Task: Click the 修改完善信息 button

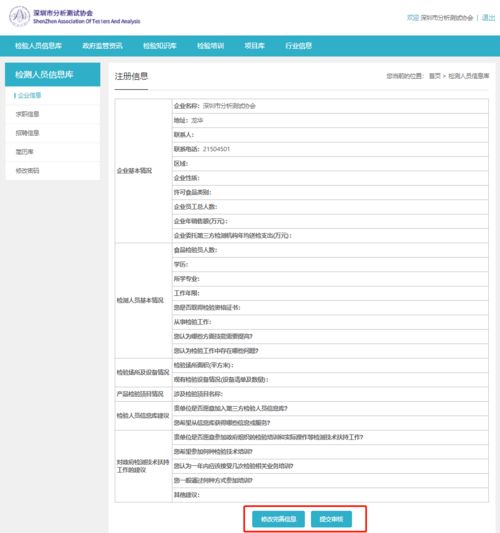Action: tap(278, 519)
